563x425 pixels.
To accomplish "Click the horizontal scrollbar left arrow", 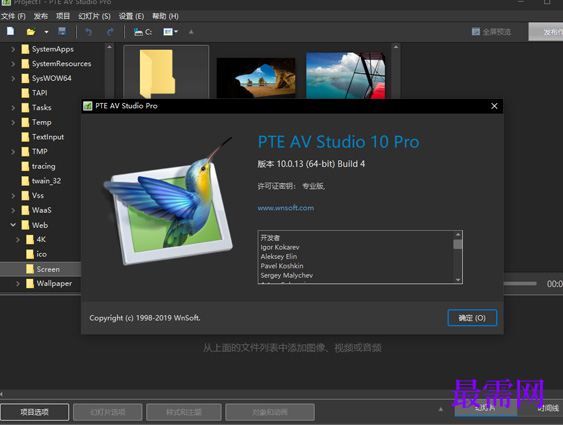I will (x=2, y=394).
